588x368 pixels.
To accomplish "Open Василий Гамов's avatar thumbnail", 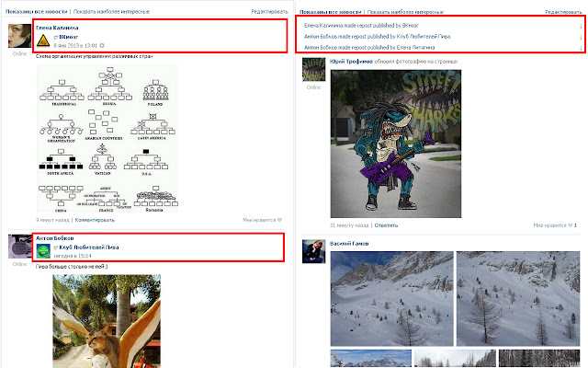I will pyautogui.click(x=313, y=251).
